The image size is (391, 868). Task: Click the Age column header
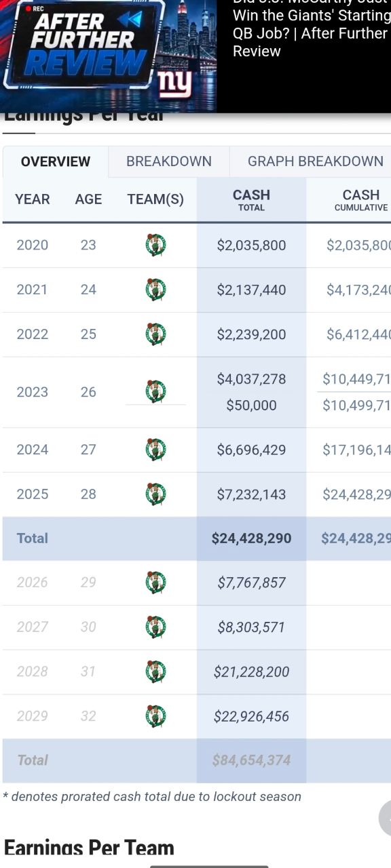click(88, 199)
